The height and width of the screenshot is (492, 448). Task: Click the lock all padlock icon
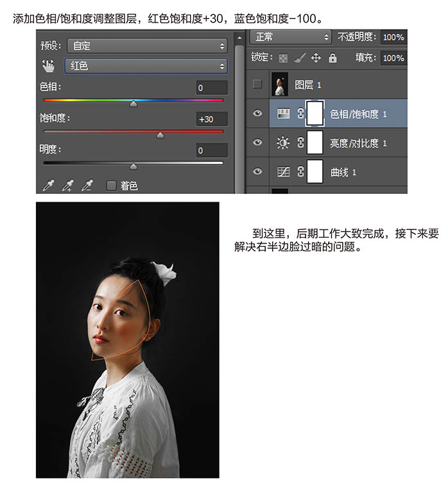click(x=332, y=58)
